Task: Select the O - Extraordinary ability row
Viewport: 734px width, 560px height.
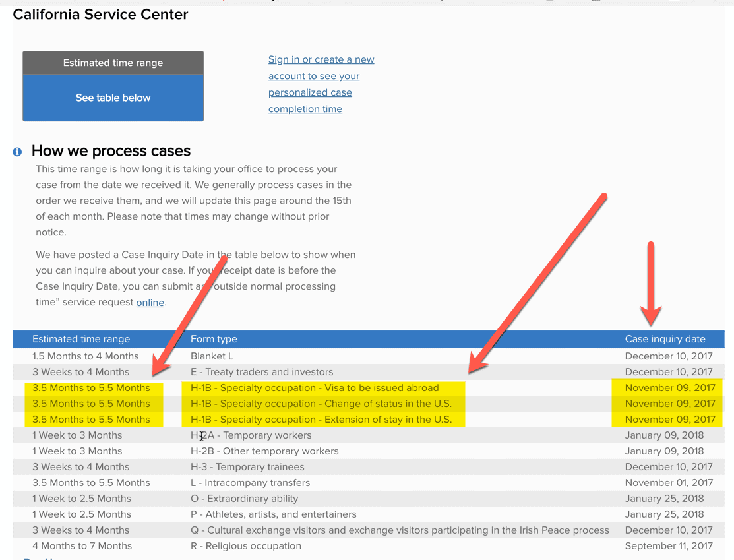Action: click(x=244, y=498)
